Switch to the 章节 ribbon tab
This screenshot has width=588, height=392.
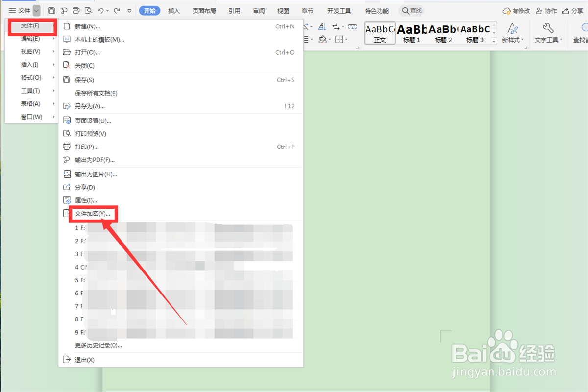[308, 11]
